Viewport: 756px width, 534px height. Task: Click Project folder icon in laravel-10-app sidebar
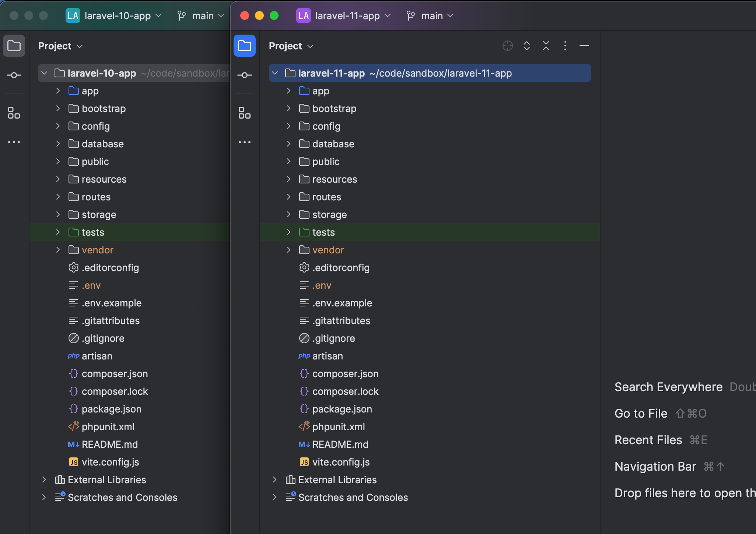14,46
